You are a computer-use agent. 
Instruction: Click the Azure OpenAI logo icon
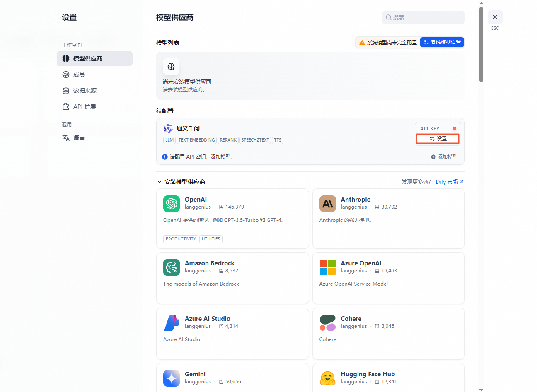click(328, 267)
